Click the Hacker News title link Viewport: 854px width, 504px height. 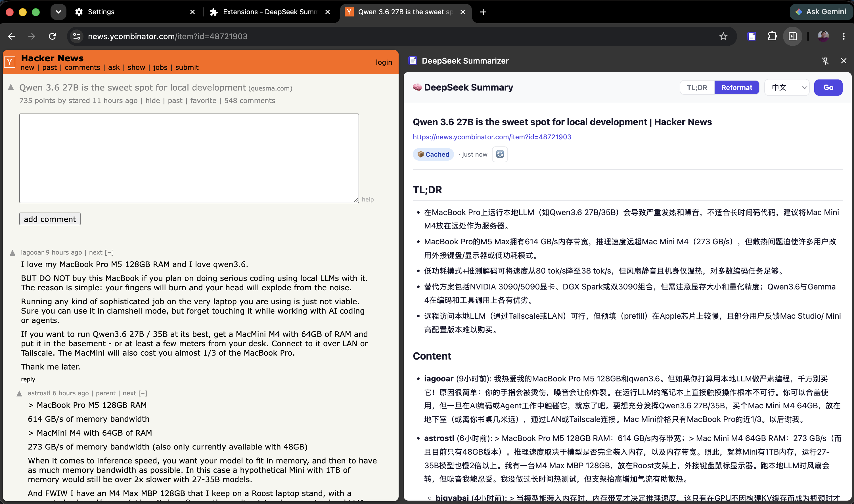point(52,58)
